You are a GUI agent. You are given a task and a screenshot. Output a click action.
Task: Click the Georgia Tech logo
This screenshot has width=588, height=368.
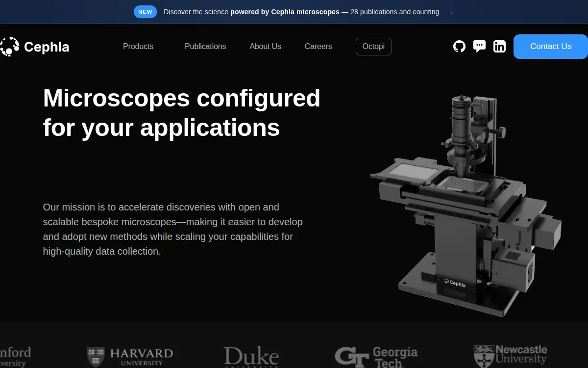[x=376, y=357]
